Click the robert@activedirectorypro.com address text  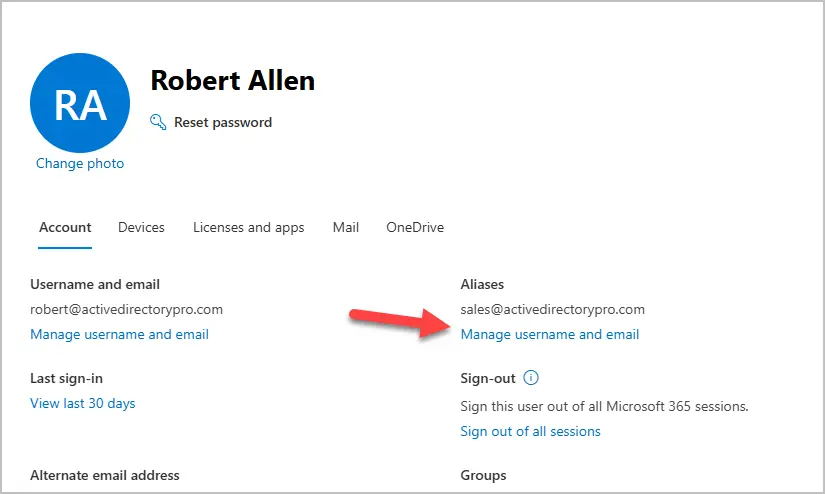[x=126, y=309]
